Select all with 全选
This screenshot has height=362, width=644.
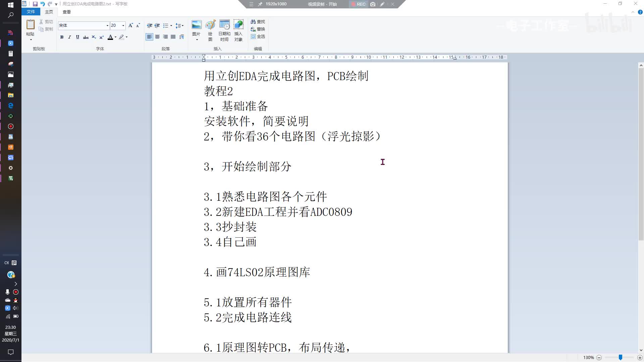tap(258, 37)
